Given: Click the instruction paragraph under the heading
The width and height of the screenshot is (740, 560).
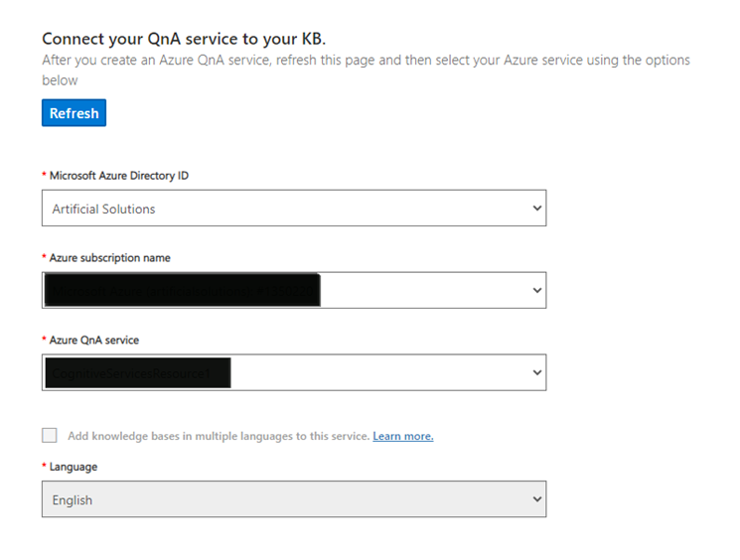Looking at the screenshot, I should click(366, 61).
